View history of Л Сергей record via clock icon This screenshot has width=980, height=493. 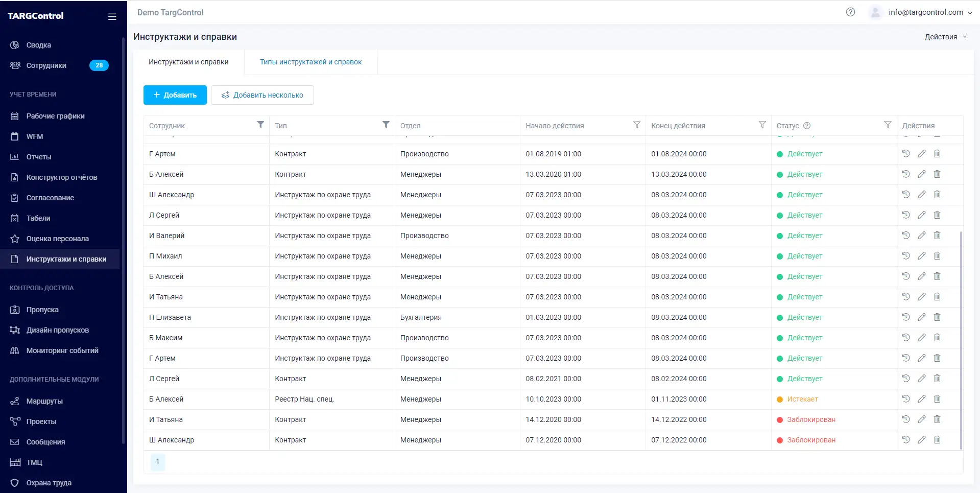click(905, 215)
